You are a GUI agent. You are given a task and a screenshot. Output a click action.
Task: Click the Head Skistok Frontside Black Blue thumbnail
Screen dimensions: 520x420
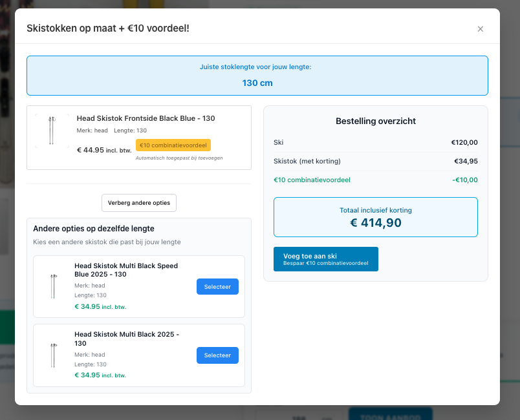(x=52, y=131)
